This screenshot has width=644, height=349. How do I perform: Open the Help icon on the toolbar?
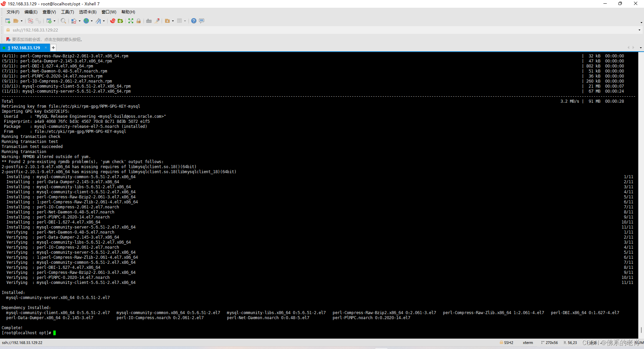[x=193, y=21]
